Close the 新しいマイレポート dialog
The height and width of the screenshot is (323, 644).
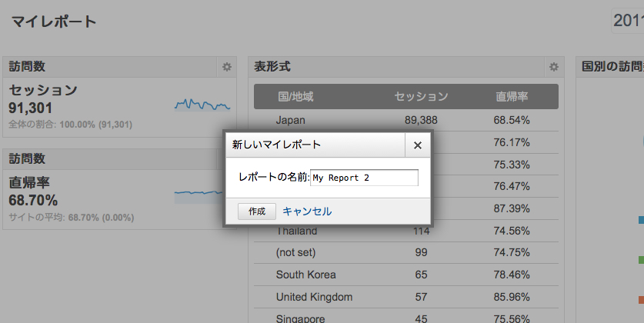click(x=418, y=145)
